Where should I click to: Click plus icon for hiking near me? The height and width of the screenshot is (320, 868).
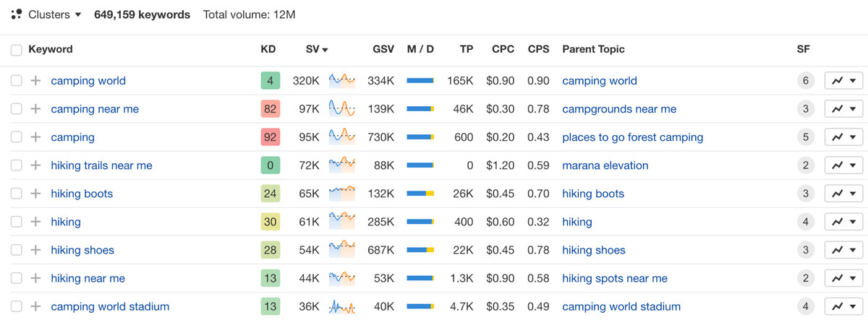click(x=35, y=278)
